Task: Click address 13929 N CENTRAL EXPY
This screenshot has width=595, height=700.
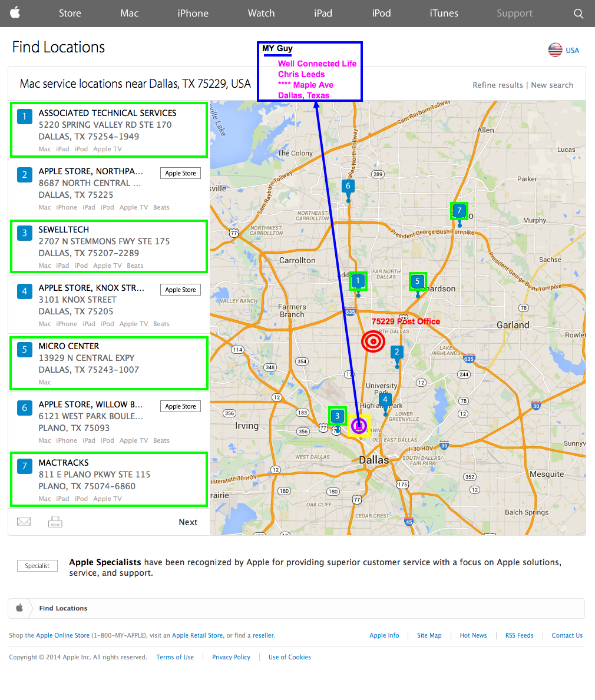Action: click(86, 358)
